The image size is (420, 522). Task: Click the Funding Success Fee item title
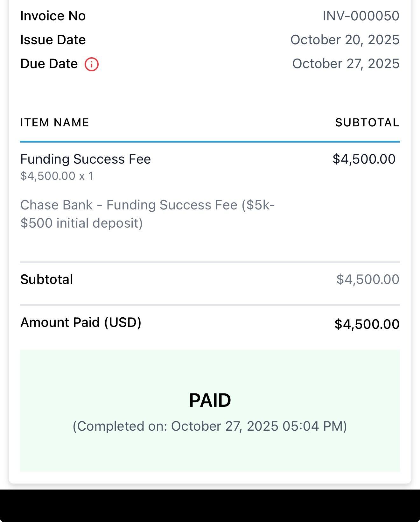click(85, 159)
